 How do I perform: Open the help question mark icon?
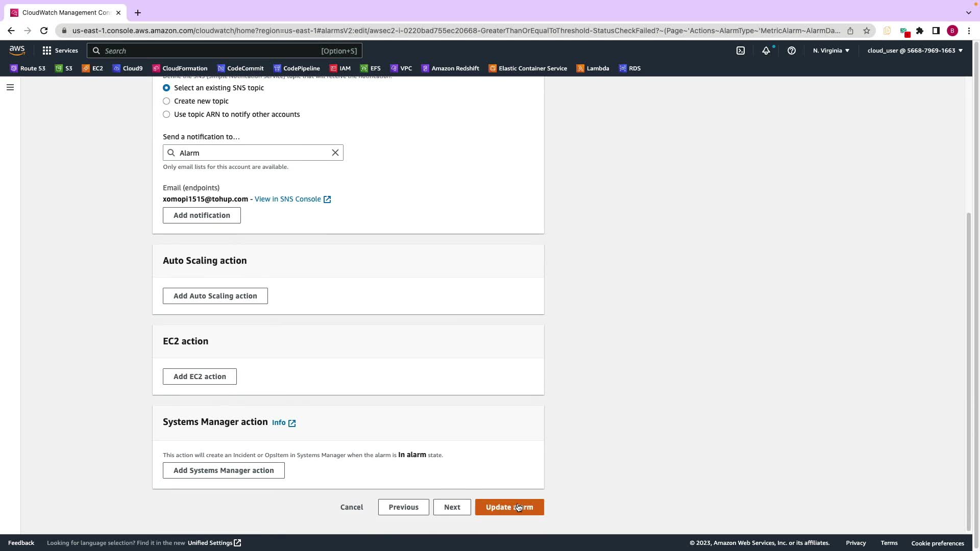[791, 51]
